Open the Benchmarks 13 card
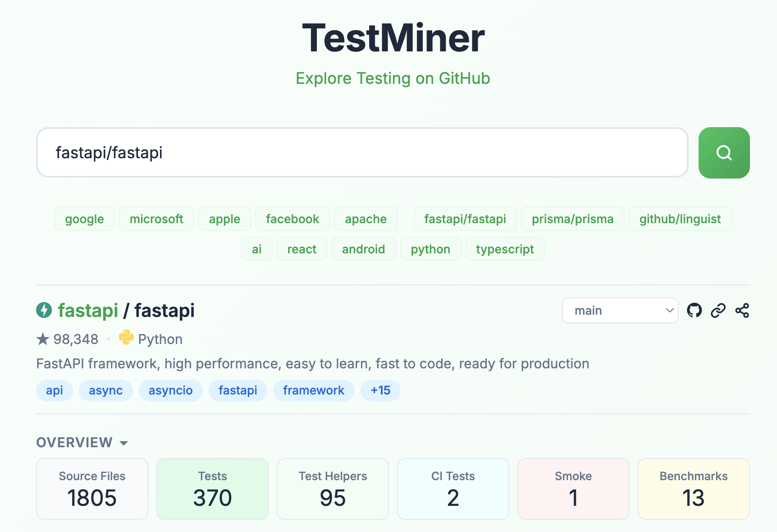 coord(694,489)
